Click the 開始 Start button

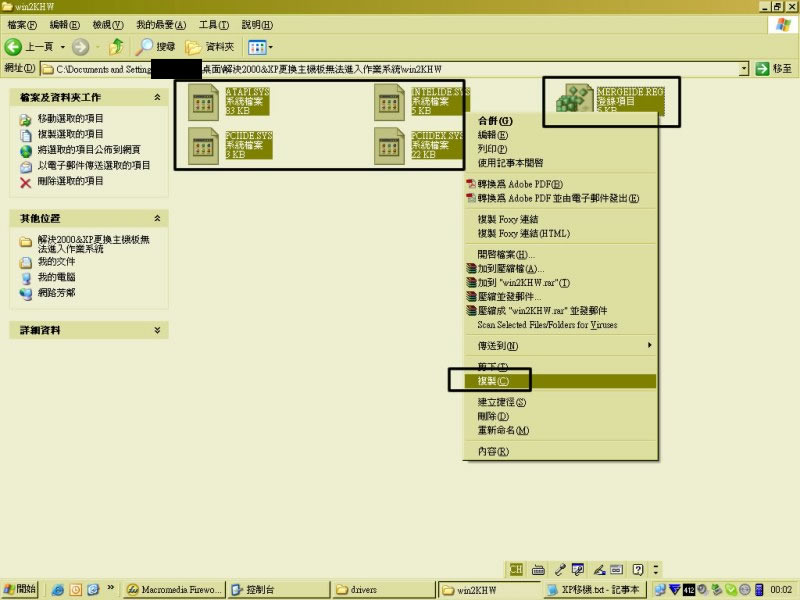pyautogui.click(x=20, y=589)
